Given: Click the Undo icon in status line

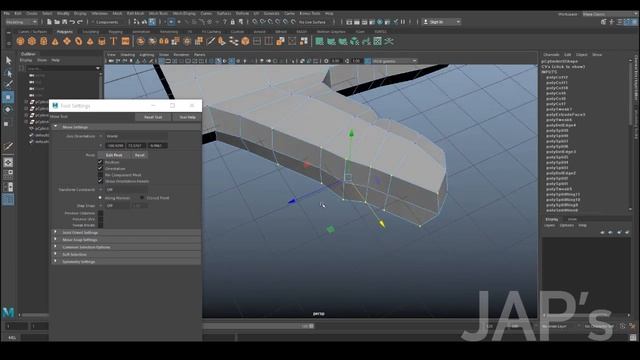Looking at the screenshot, I should [72, 22].
